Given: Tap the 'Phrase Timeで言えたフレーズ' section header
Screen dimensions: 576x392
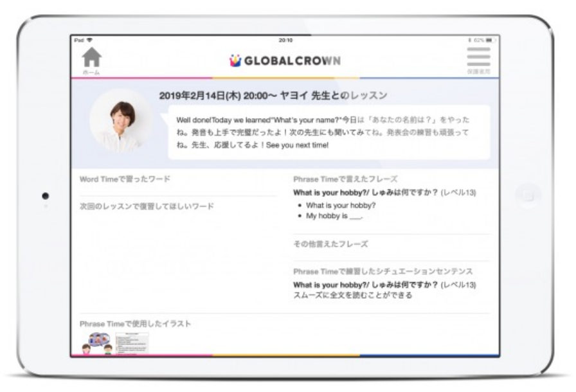Looking at the screenshot, I should pos(345,179).
